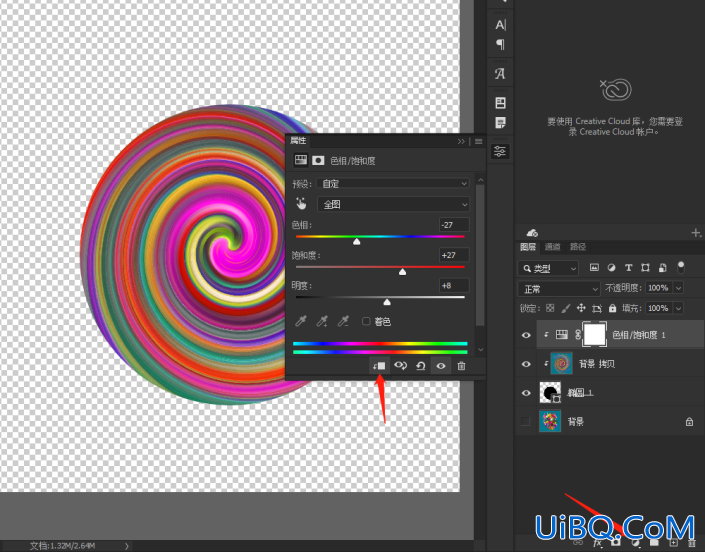Click the status bar arrow beside document size

[126, 546]
